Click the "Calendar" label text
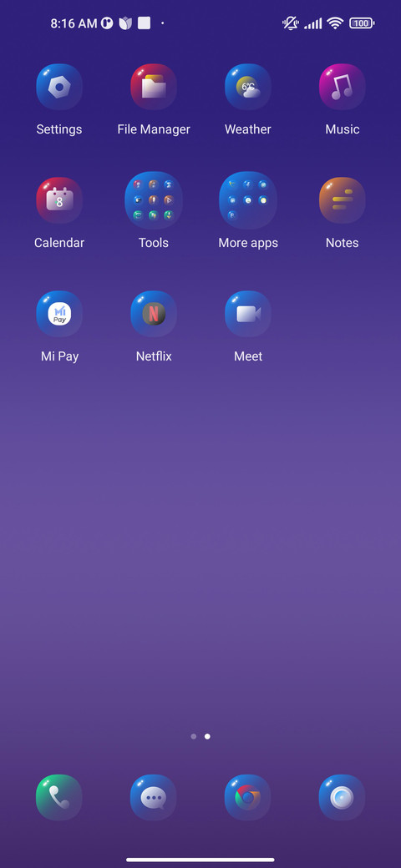 pos(59,243)
